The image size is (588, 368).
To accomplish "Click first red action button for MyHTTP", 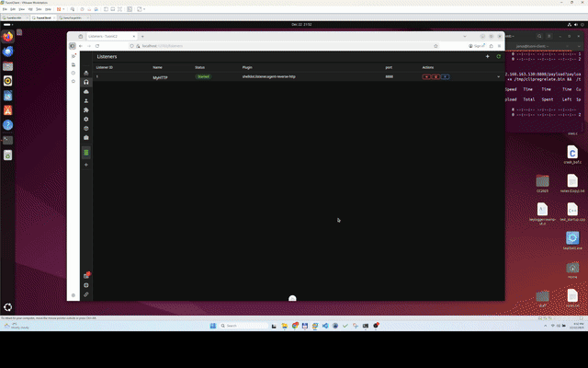I will 426,76.
